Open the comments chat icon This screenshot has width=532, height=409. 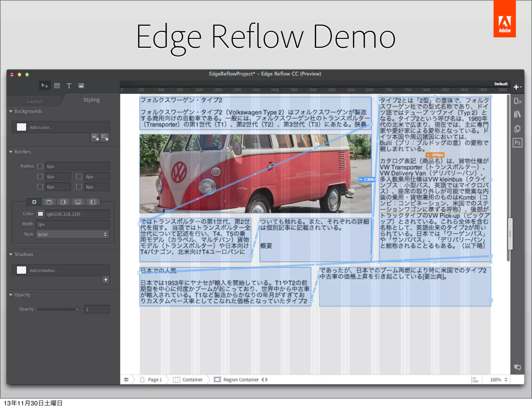(517, 367)
